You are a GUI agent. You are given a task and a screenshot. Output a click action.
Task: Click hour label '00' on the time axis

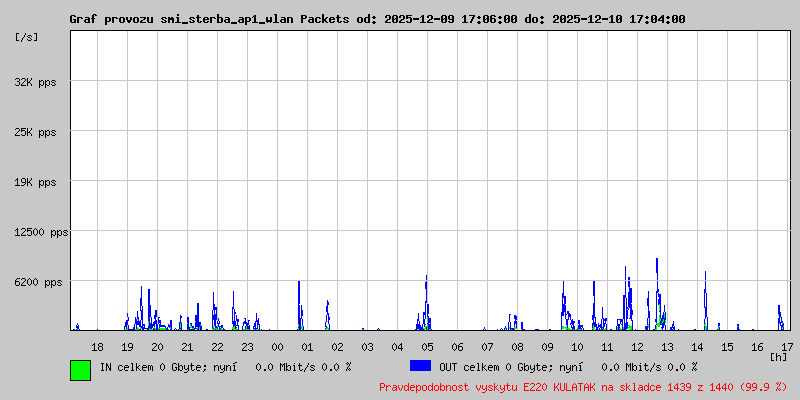[x=278, y=347]
